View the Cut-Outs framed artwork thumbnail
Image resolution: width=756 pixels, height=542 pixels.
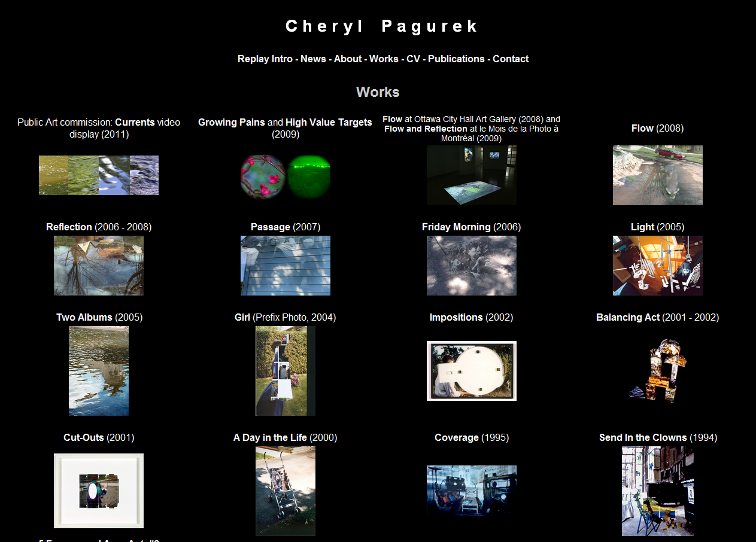point(99,491)
